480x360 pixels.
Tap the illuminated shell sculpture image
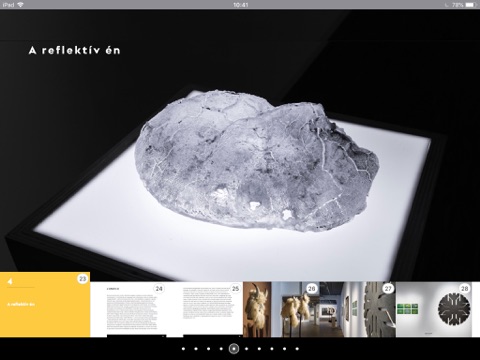(x=258, y=160)
